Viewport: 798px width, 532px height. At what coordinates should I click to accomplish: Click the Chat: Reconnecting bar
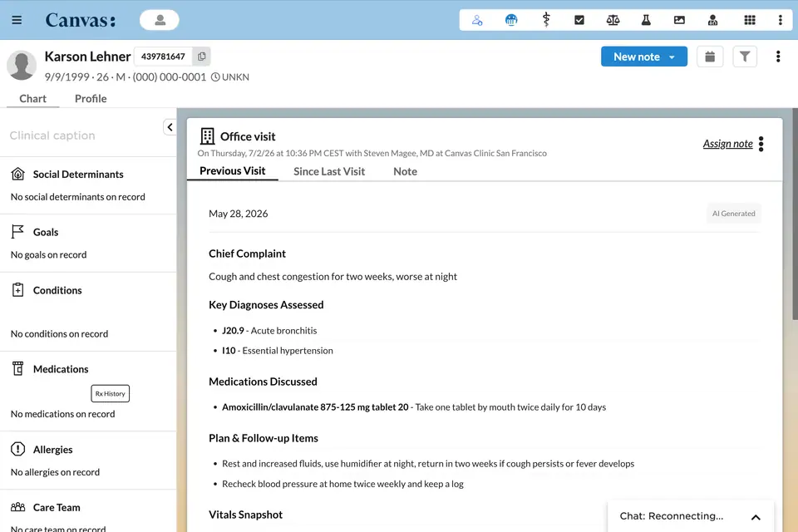(x=691, y=516)
